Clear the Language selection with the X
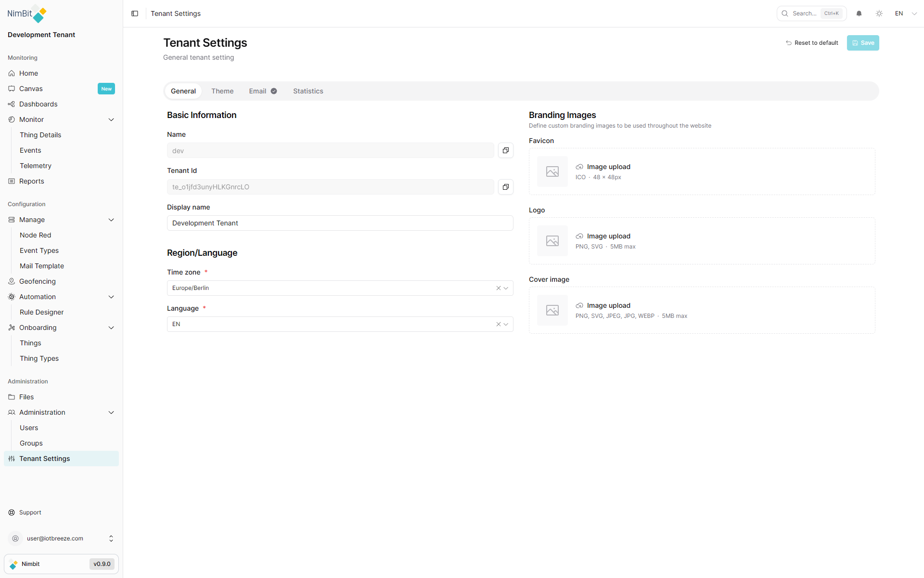Screen dimensions: 924x578 coord(498,324)
